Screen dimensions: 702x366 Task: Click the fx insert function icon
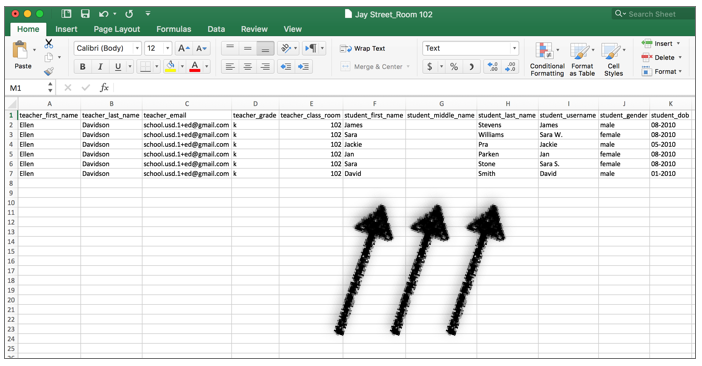[104, 88]
